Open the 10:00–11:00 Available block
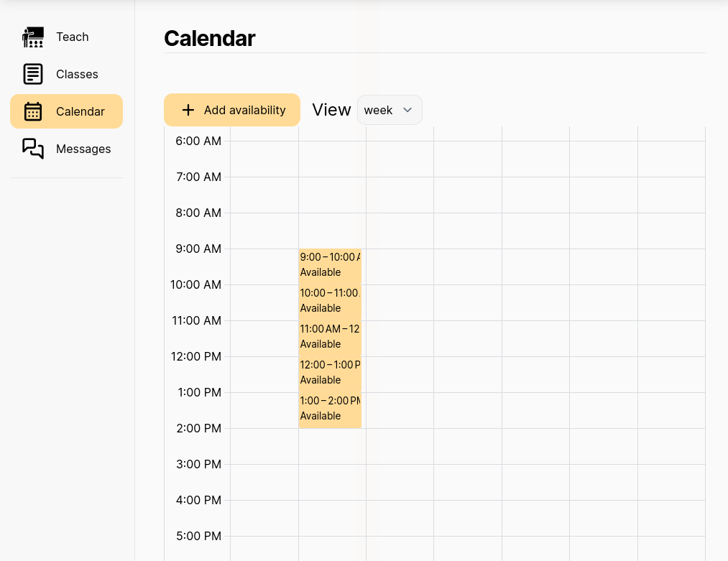Viewport: 728px width, 561px height. [329, 300]
